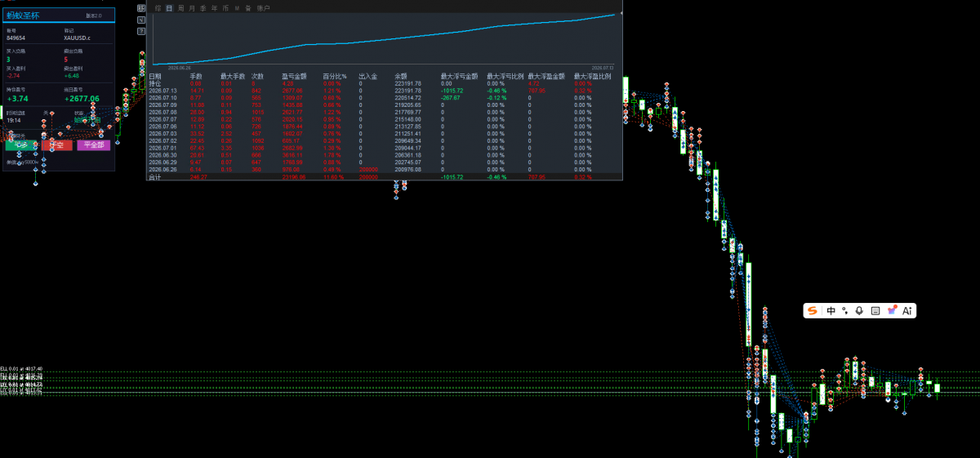Viewport: 980px width, 458px height.
Task: Click the blue equity curve line
Action: [x=384, y=38]
